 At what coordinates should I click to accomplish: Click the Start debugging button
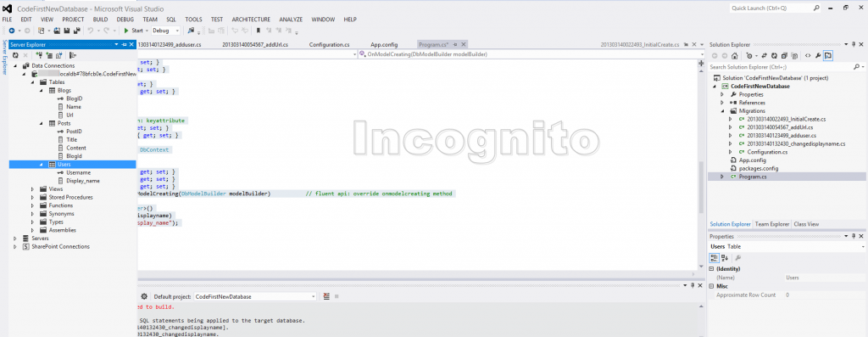point(133,31)
